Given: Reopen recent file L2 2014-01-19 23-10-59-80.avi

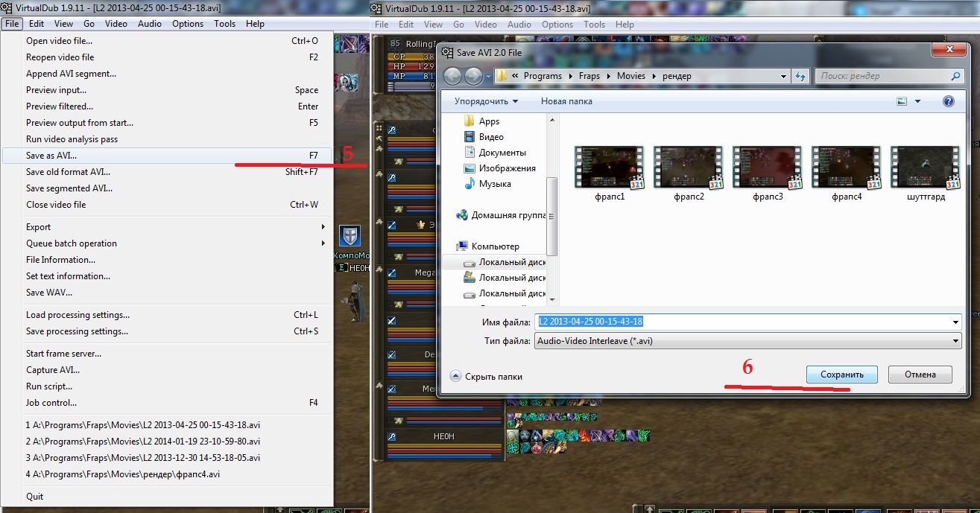Looking at the screenshot, I should 168,442.
